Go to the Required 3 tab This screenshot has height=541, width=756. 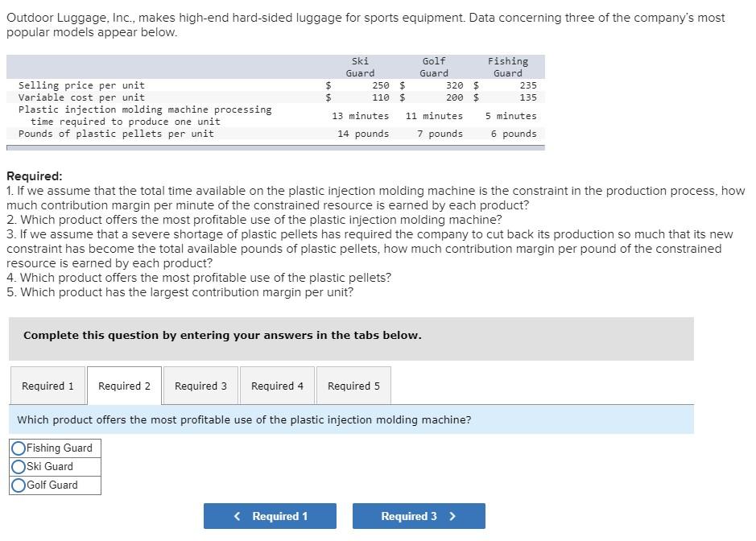200,386
